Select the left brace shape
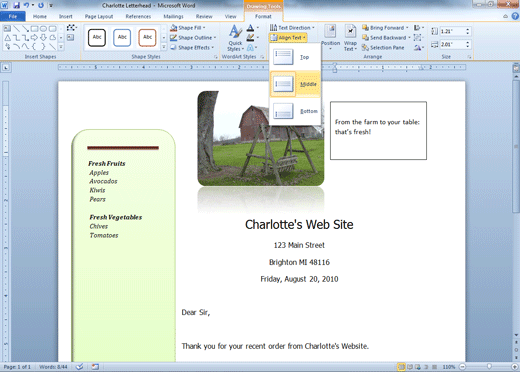The width and height of the screenshot is (520, 372). click(x=34, y=47)
